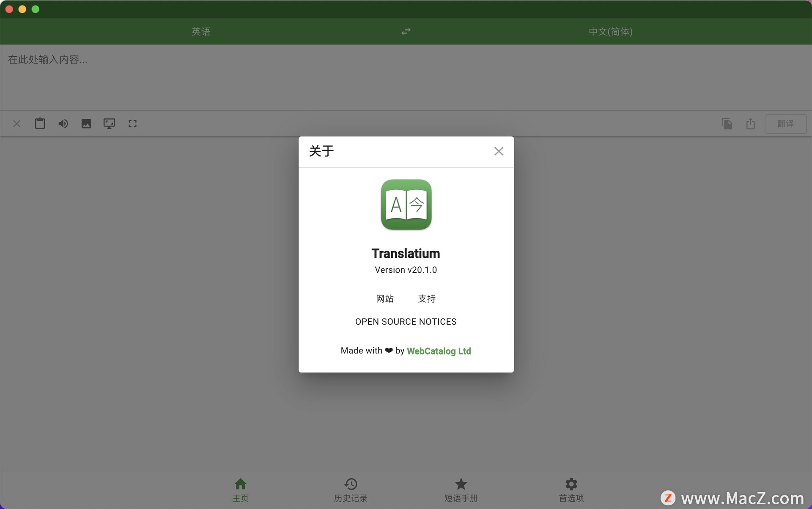The width and height of the screenshot is (812, 509).
Task: Click the Translatium app logo
Action: point(406,205)
